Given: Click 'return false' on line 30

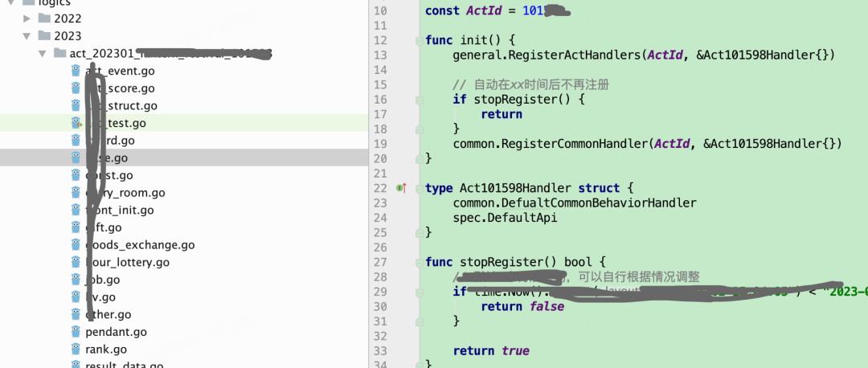Looking at the screenshot, I should [522, 307].
